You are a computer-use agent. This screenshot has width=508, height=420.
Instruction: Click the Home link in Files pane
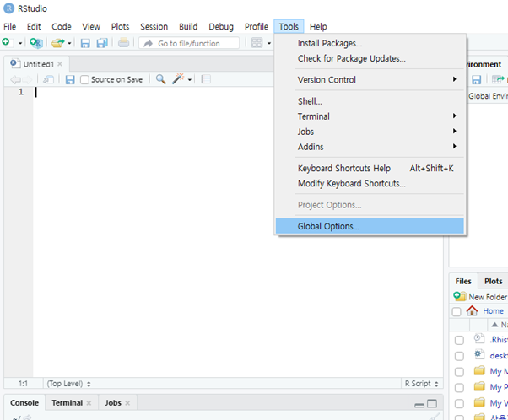(x=493, y=311)
